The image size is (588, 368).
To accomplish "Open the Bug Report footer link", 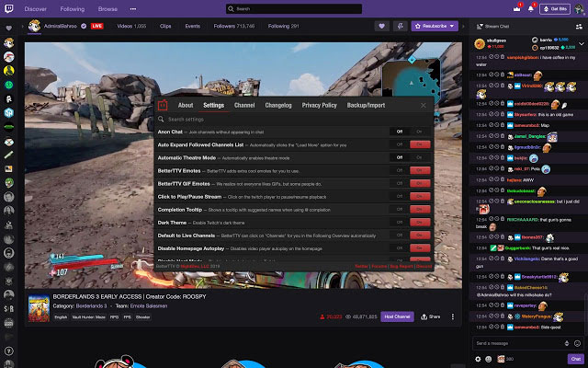I will [x=401, y=266].
